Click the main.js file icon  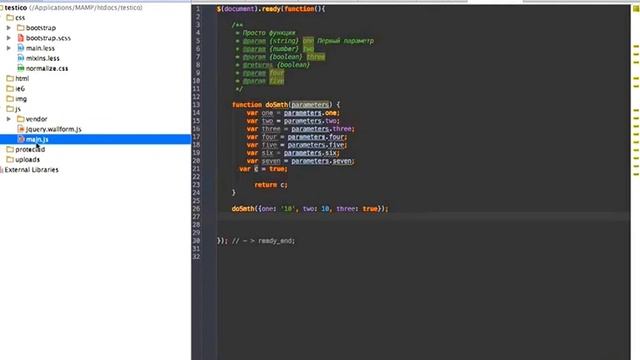[21, 139]
